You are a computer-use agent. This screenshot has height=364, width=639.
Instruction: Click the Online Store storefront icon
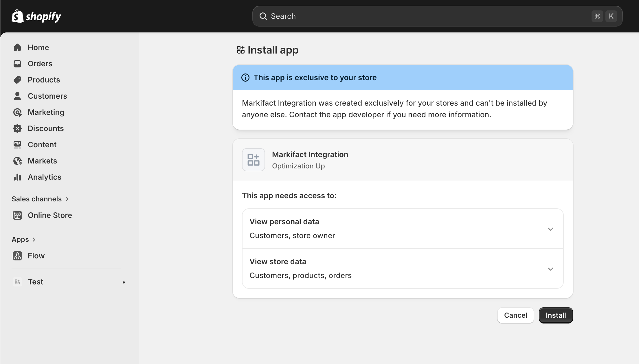(x=17, y=215)
